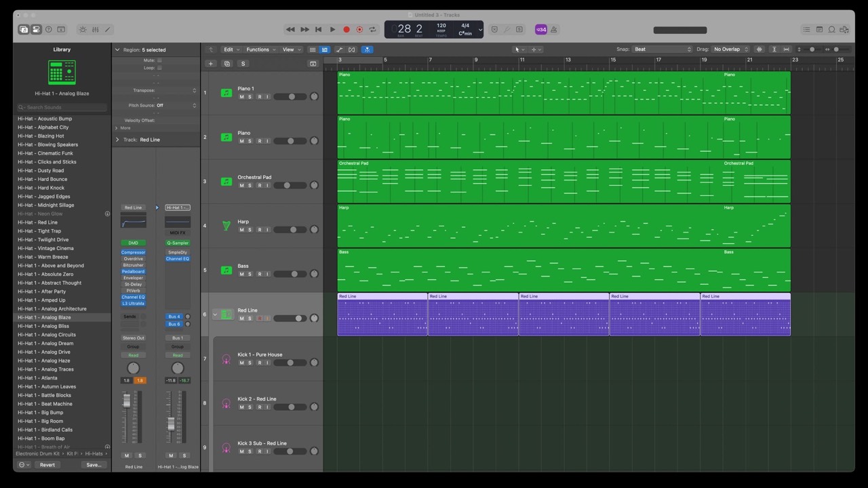This screenshot has height=488, width=868.
Task: Toggle the Inspector button in the toolbar
Action: [36, 30]
